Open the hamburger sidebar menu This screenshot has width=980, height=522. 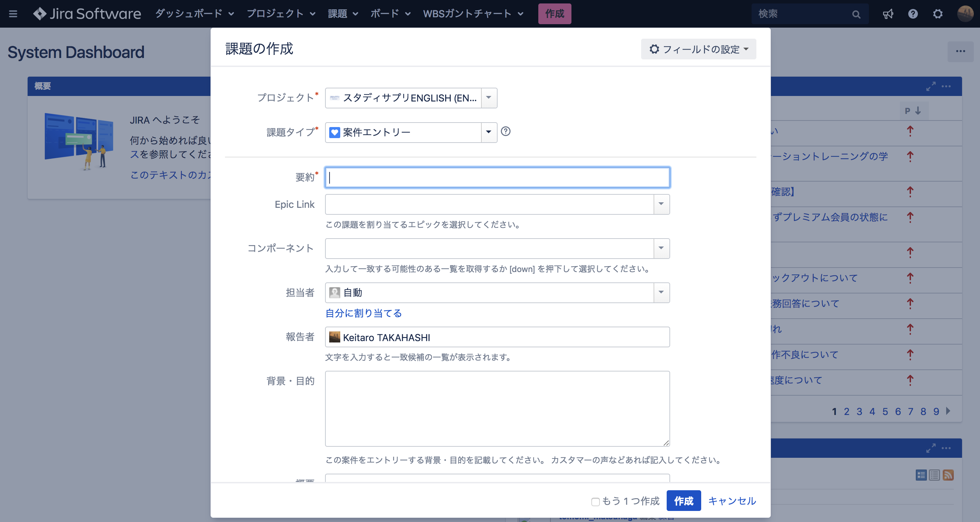pyautogui.click(x=13, y=14)
